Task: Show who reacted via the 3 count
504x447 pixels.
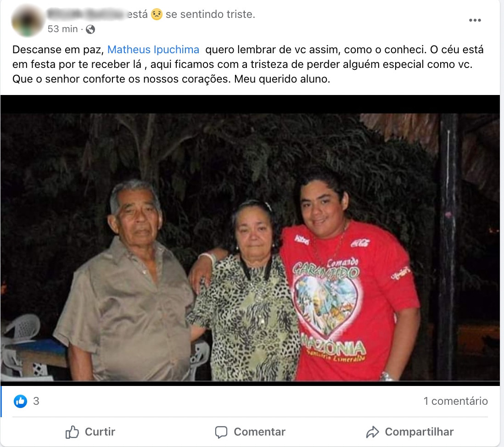Action: point(36,401)
